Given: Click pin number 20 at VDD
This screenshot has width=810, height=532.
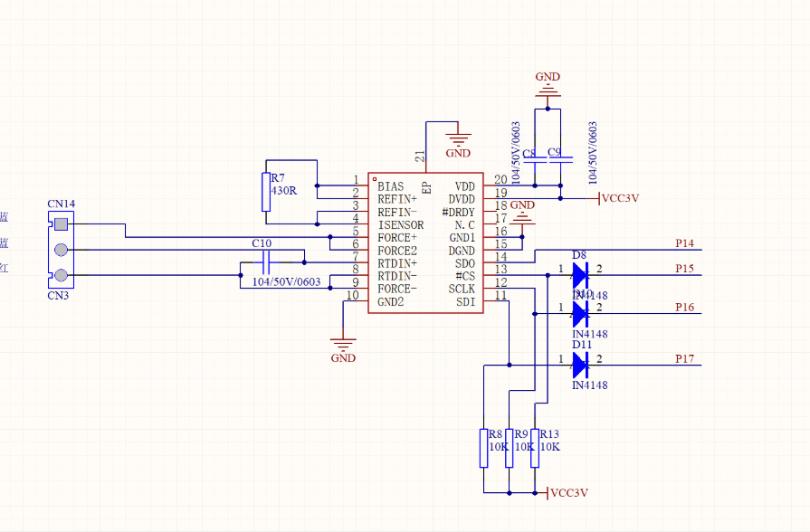Looking at the screenshot, I should tap(500, 179).
